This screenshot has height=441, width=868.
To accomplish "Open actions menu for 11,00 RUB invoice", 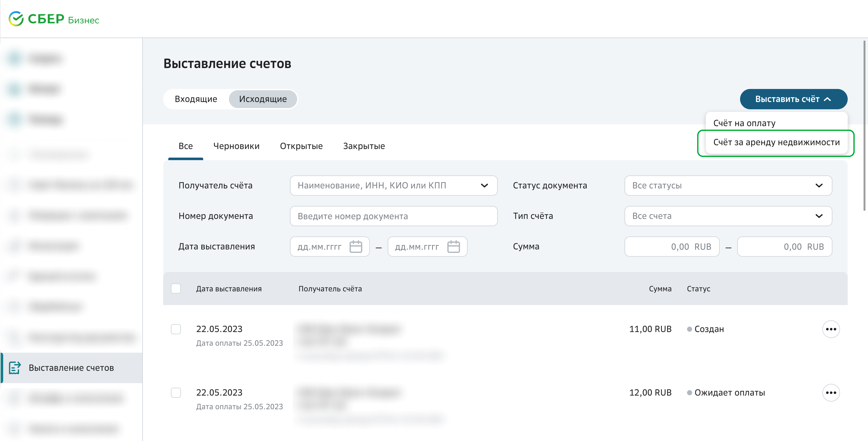I will (831, 329).
